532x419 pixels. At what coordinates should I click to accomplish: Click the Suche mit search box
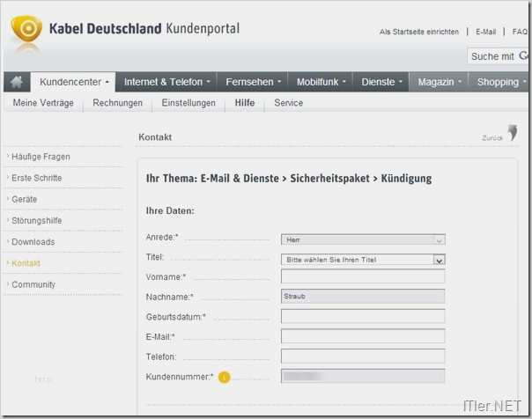pos(498,56)
